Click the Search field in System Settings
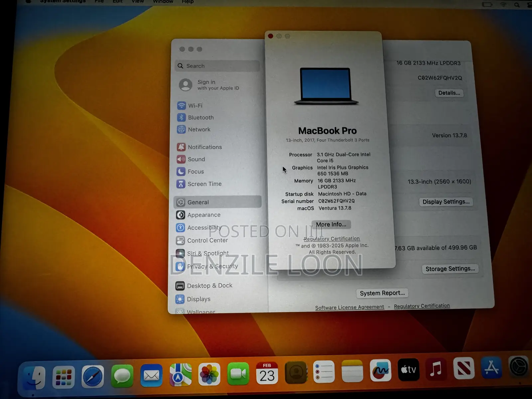This screenshot has width=532, height=399. coord(217,66)
